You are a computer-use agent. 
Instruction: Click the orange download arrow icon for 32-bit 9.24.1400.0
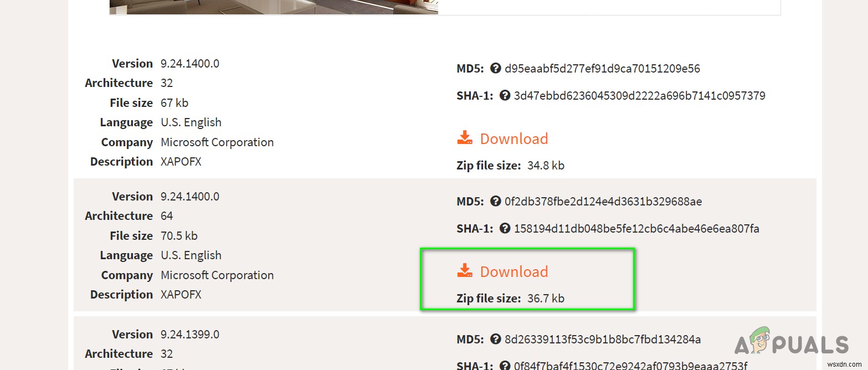click(x=465, y=138)
